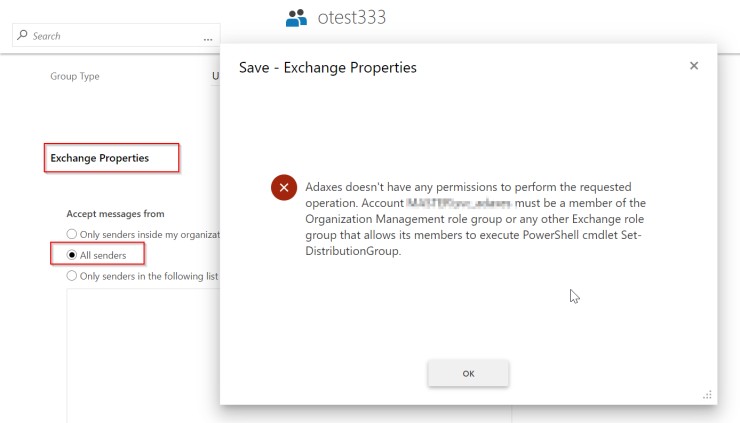Click the Group Type label

point(75,76)
